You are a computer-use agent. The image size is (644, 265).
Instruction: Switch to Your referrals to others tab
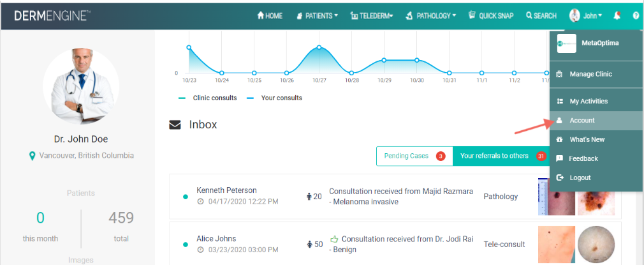click(x=501, y=156)
